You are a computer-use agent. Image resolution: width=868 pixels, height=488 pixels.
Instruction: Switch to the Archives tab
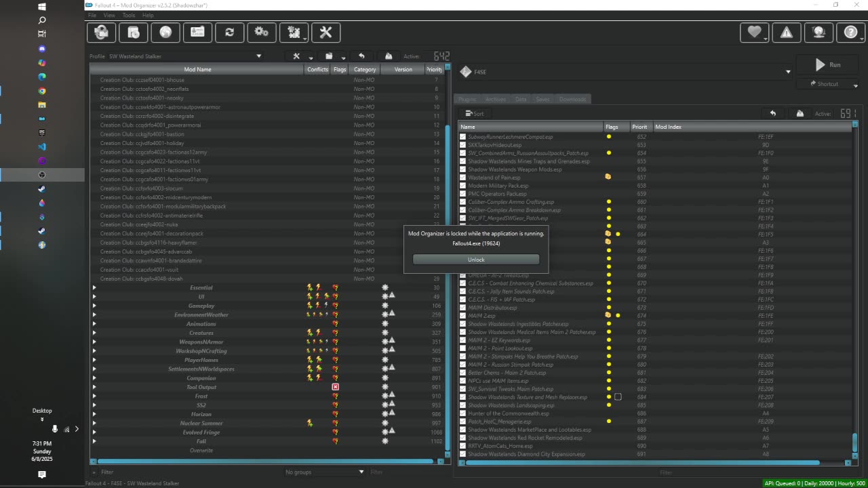coord(495,99)
